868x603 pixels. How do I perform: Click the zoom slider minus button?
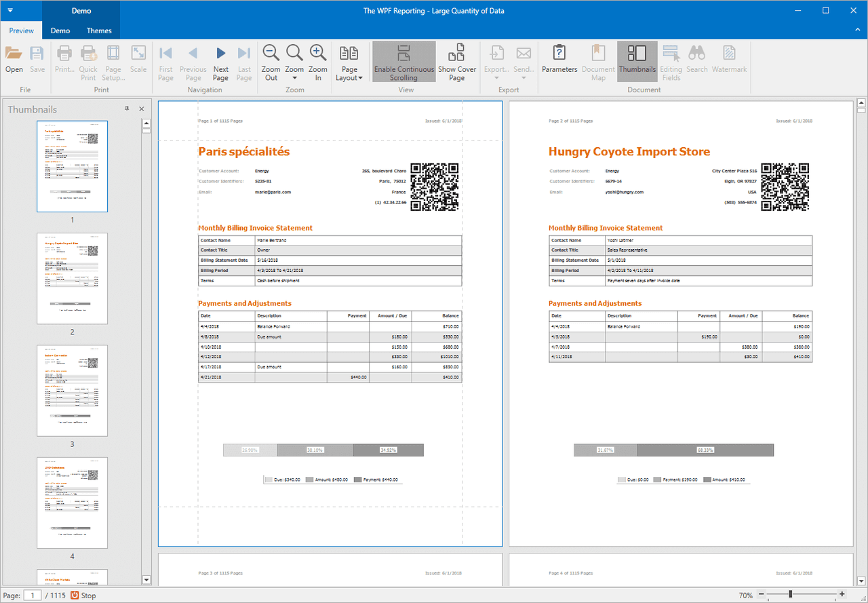[x=762, y=595]
